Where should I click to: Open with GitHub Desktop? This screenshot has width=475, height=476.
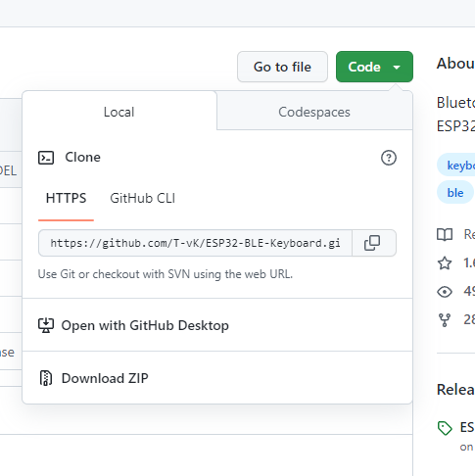[x=217, y=325]
